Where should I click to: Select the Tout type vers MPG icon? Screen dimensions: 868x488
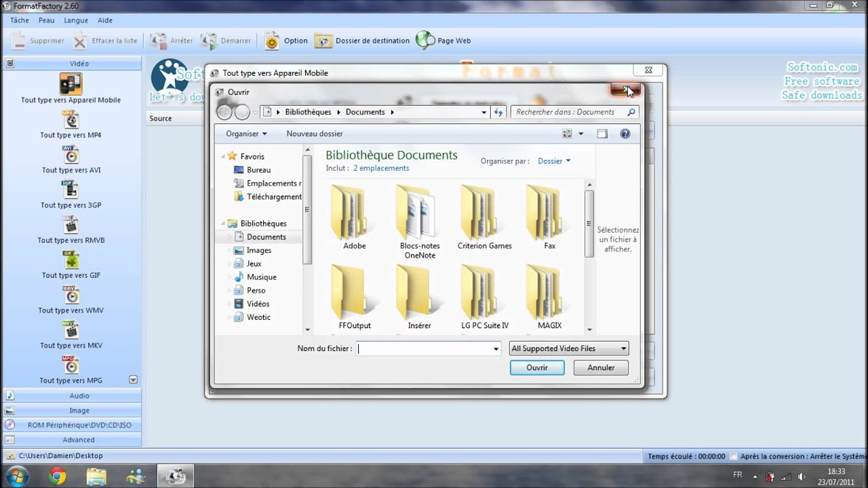[x=71, y=365]
